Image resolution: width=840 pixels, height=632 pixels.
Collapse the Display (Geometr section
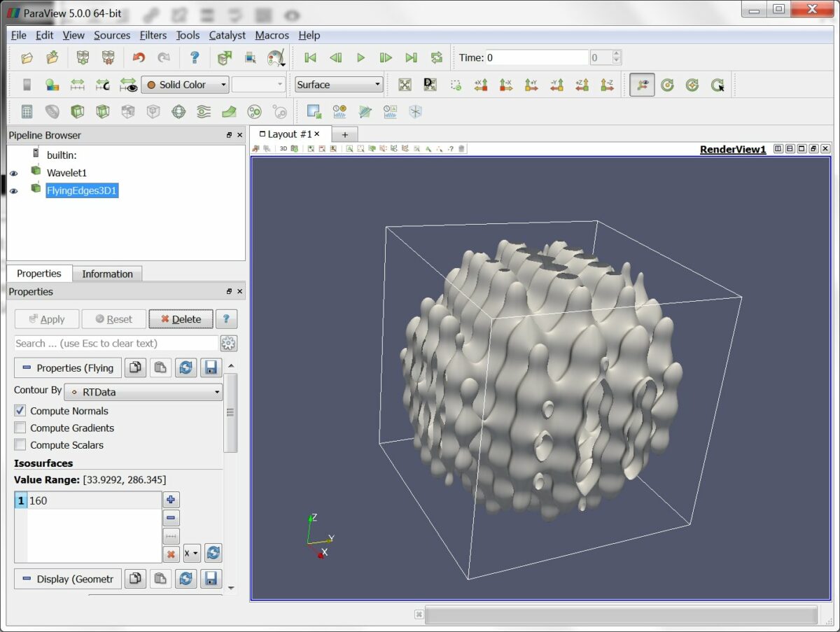pos(68,579)
